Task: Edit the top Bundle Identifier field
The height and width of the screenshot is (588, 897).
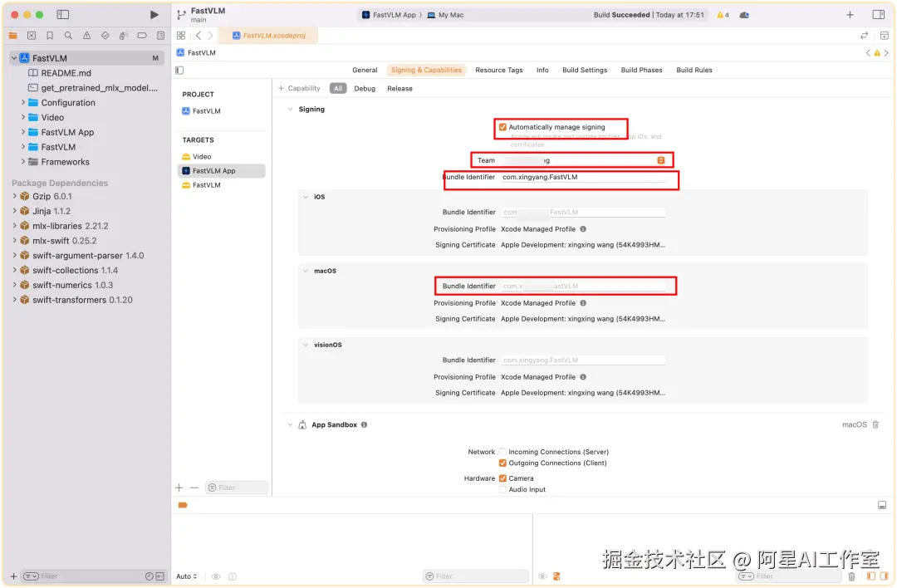Action: [x=583, y=178]
